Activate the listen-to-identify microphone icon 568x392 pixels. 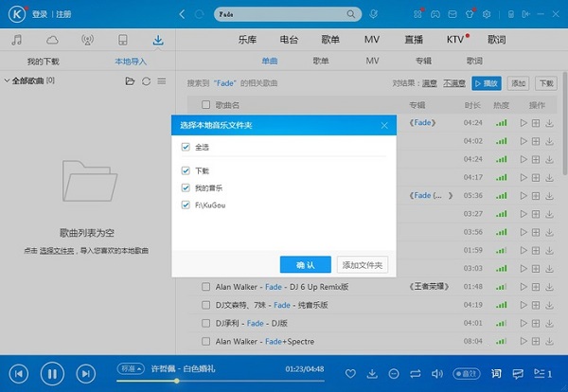[374, 14]
